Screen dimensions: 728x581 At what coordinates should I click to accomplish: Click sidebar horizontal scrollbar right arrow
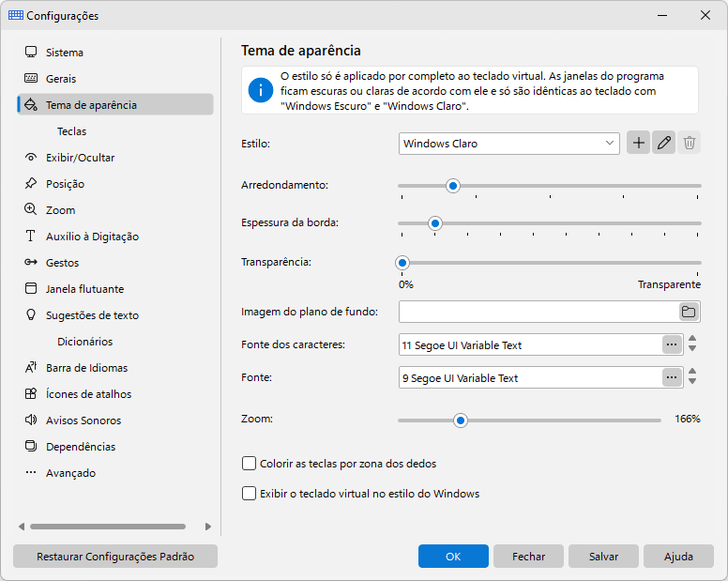208,527
